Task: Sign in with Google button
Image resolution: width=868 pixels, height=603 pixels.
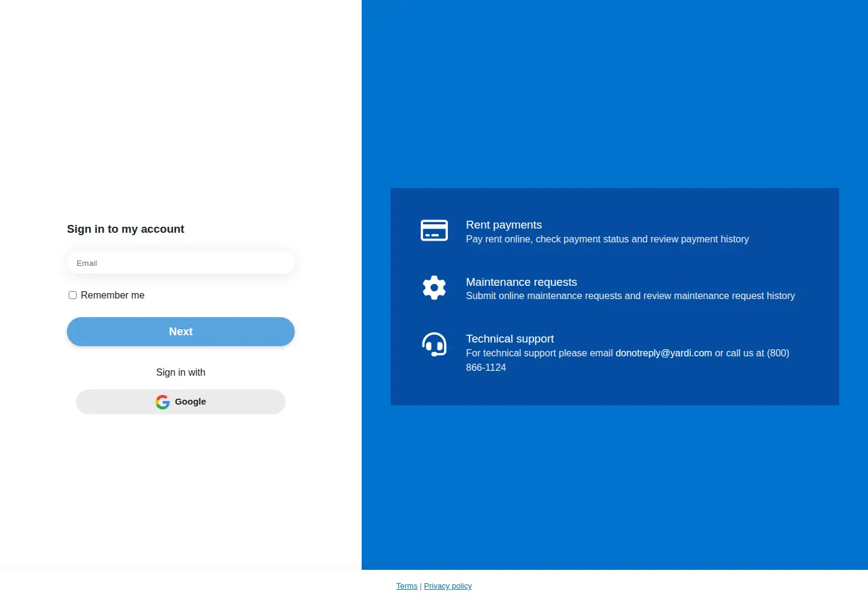Action: [x=181, y=402]
